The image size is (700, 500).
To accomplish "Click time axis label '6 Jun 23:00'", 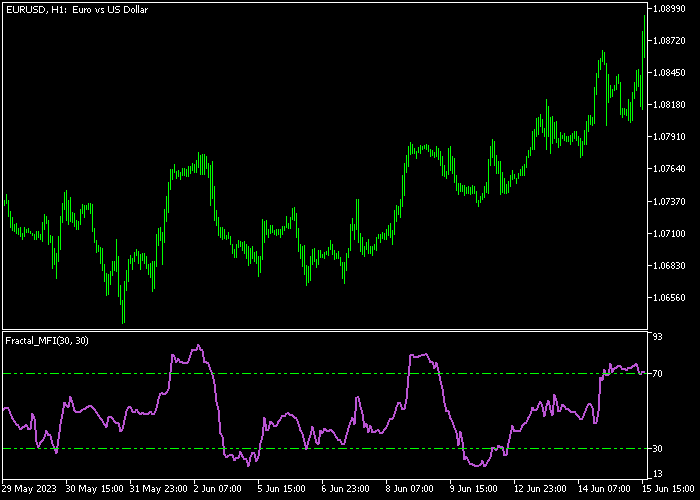I will pos(346,489).
